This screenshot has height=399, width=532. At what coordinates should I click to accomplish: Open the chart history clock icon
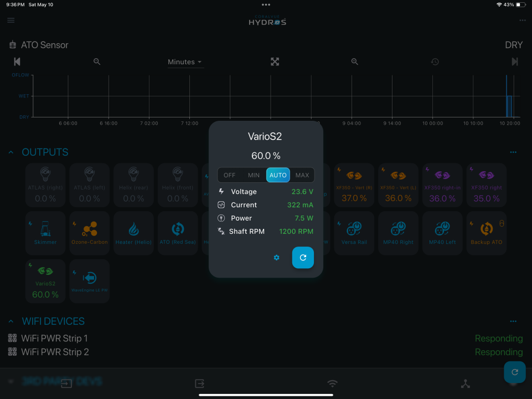click(435, 62)
